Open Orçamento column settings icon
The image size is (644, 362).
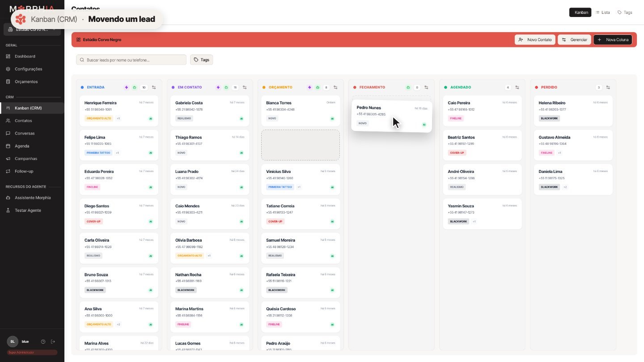click(x=335, y=88)
